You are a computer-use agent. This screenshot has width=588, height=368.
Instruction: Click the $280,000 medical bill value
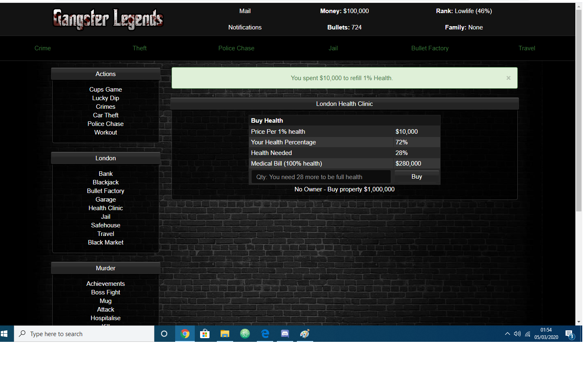click(408, 164)
